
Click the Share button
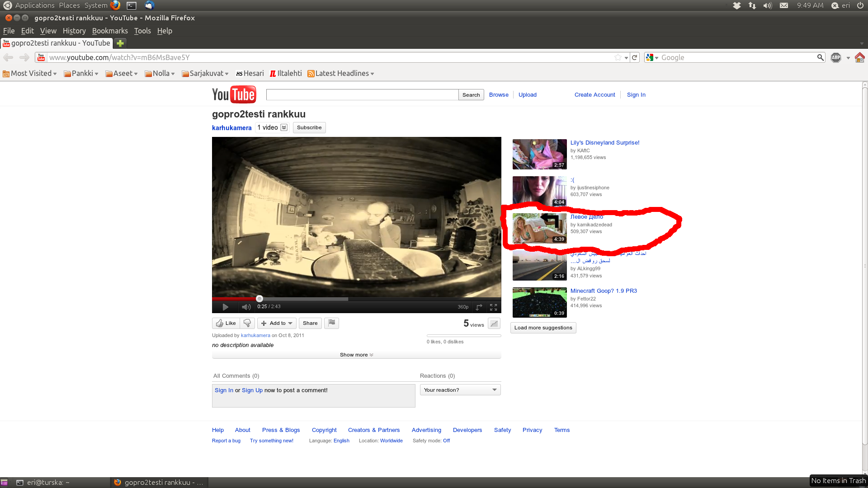tap(310, 323)
